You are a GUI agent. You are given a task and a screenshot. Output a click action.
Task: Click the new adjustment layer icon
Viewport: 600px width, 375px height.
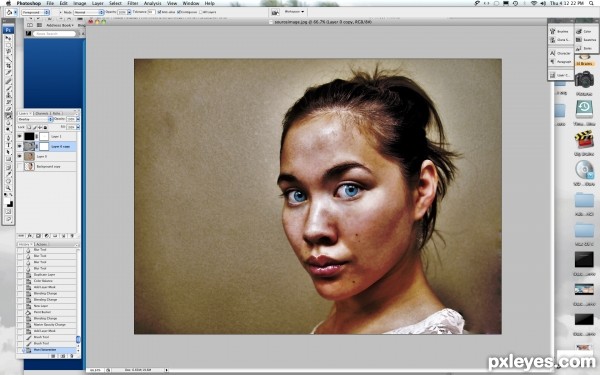(x=47, y=236)
